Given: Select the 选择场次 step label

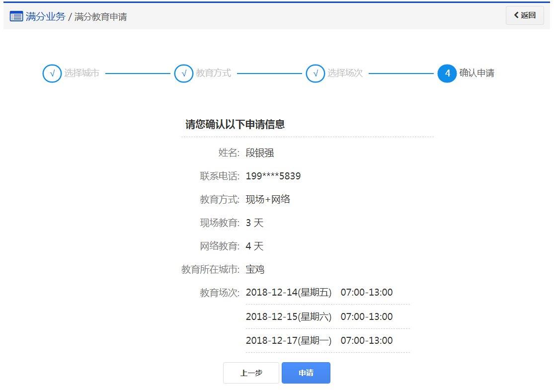Looking at the screenshot, I should tap(345, 73).
